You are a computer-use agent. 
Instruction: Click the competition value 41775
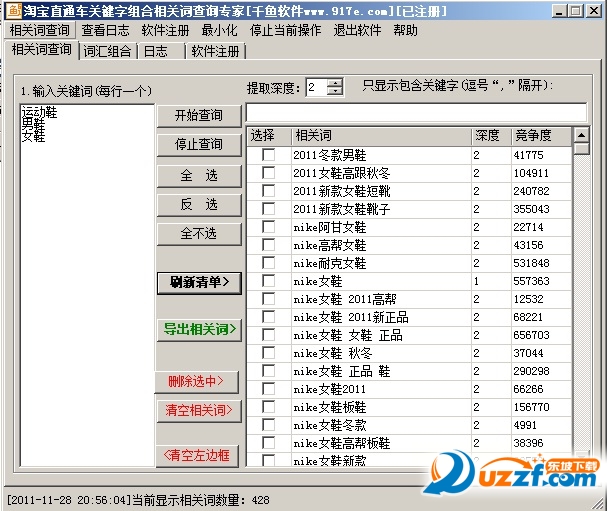point(528,155)
